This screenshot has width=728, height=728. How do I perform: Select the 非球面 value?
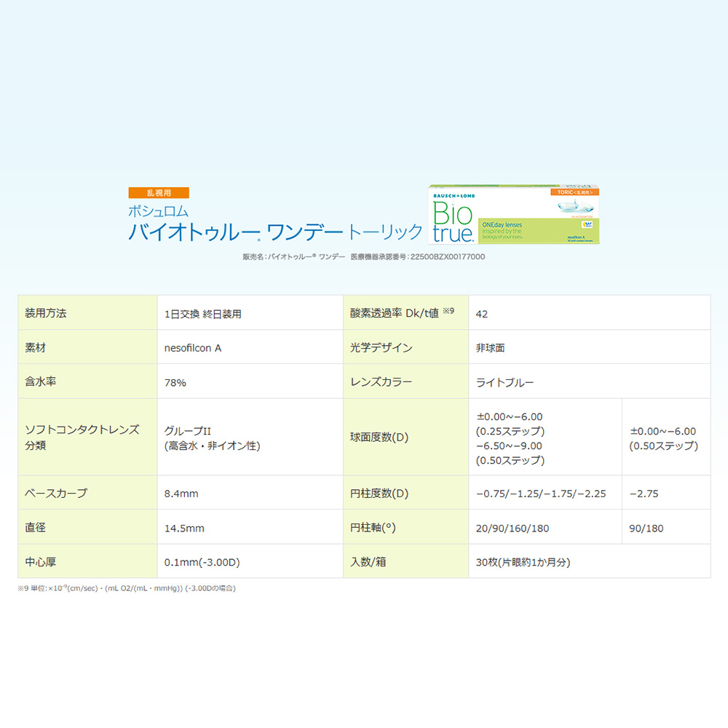click(490, 348)
